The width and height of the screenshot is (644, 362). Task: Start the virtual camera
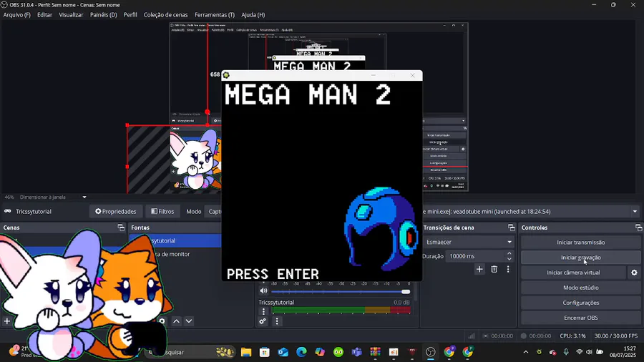[573, 273]
